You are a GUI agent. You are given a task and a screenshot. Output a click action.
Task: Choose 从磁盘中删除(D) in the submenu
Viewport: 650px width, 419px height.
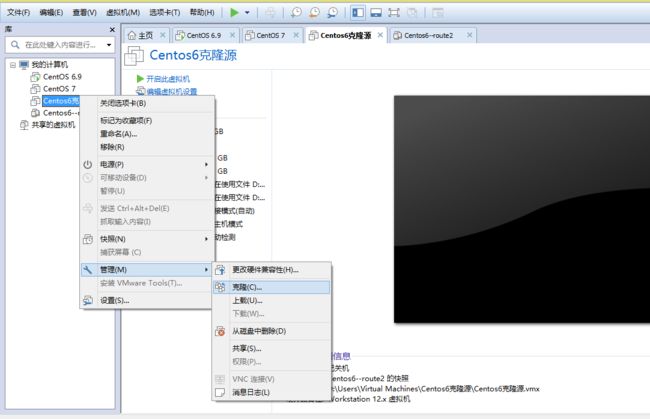(x=272, y=331)
